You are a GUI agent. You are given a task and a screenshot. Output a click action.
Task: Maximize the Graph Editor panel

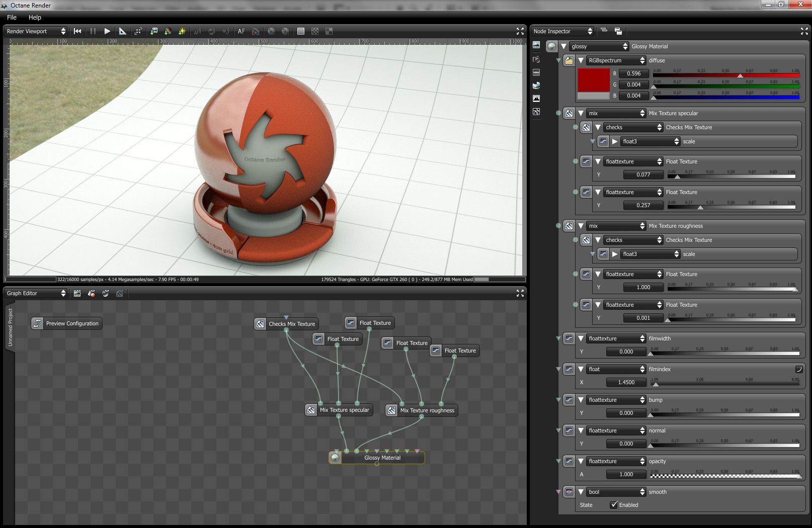[x=520, y=293]
